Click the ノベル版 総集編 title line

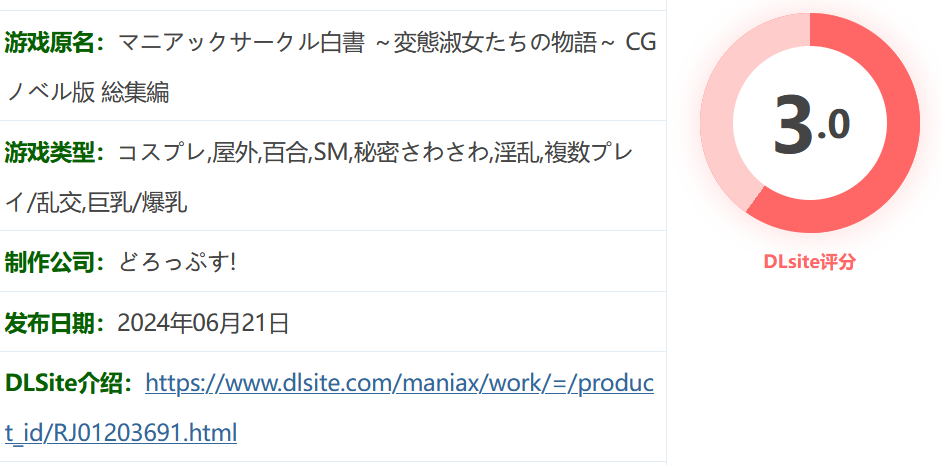[88, 93]
